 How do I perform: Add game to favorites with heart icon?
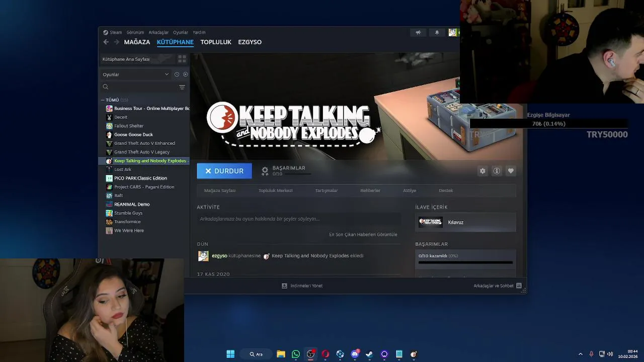tap(511, 171)
